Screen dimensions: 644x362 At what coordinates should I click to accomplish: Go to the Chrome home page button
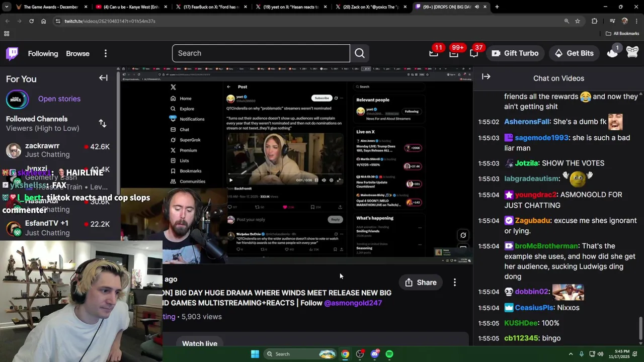point(43,21)
